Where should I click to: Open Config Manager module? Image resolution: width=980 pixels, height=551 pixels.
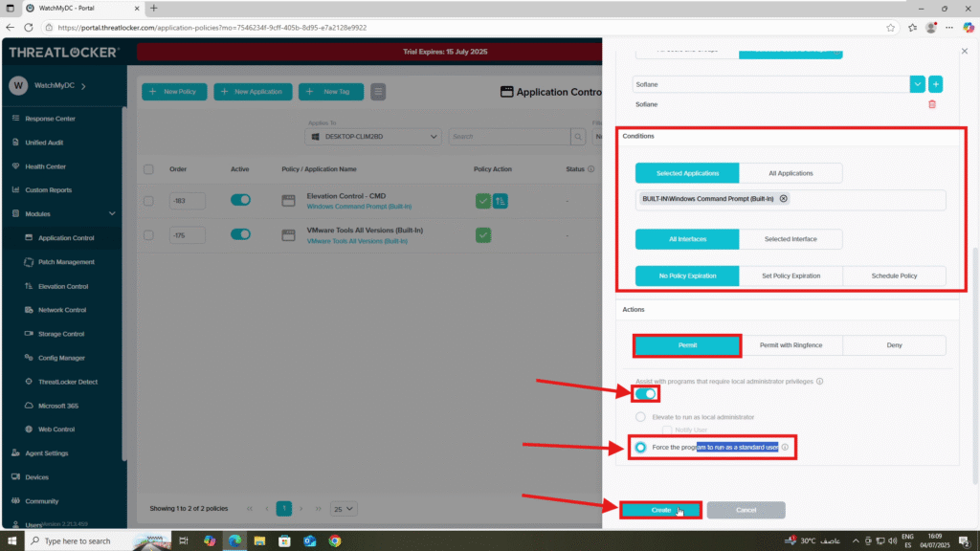61,358
